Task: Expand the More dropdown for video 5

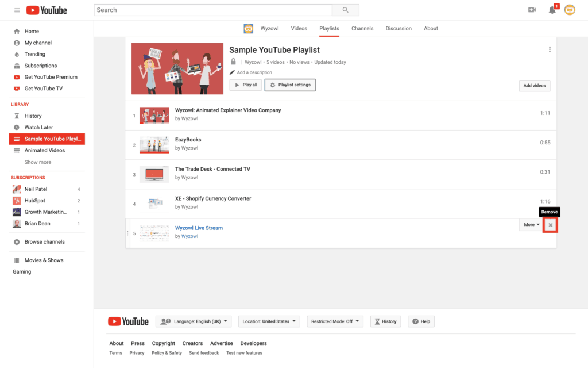Action: tap(531, 225)
